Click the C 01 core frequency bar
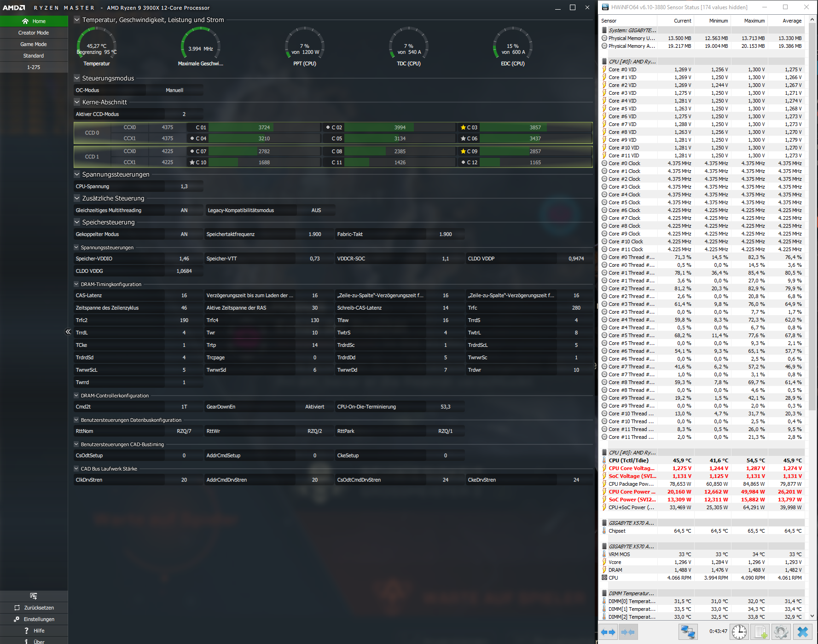This screenshot has height=644, width=818. point(264,127)
